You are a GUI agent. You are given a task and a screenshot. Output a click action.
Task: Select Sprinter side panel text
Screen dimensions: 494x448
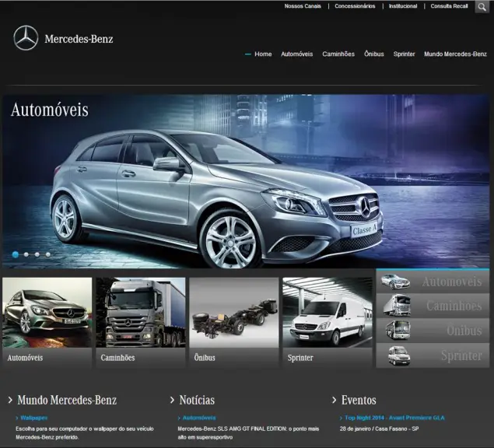coord(461,355)
